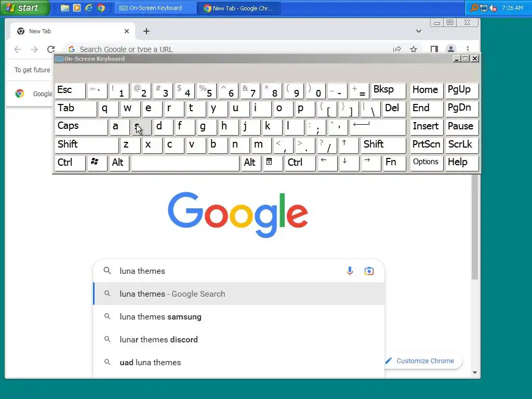Click scrollbar down arrow in Chrome page

click(475, 373)
